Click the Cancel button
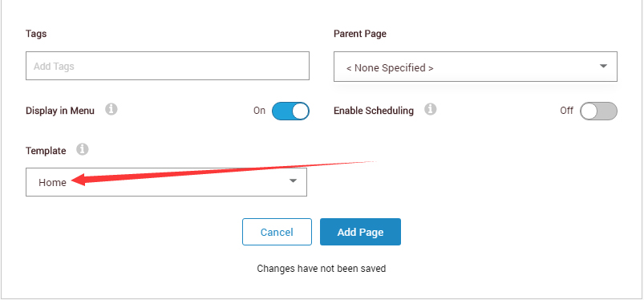 (277, 232)
